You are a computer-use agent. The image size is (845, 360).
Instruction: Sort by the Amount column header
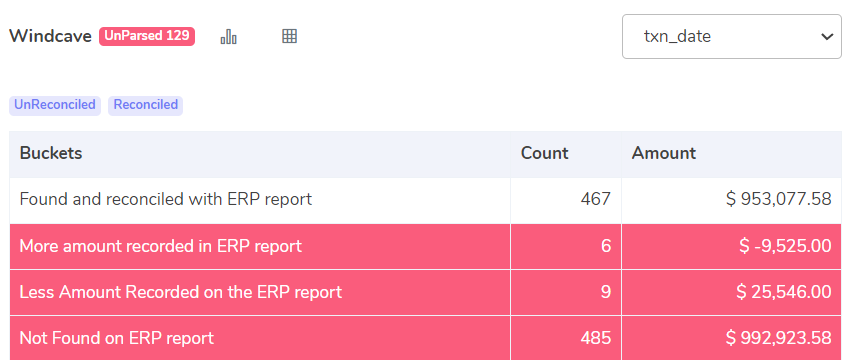[x=664, y=154]
